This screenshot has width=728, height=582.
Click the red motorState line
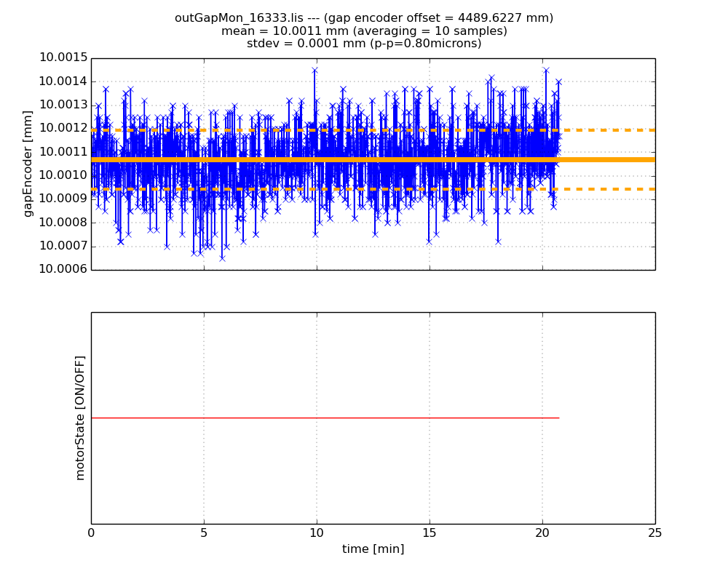(x=325, y=418)
